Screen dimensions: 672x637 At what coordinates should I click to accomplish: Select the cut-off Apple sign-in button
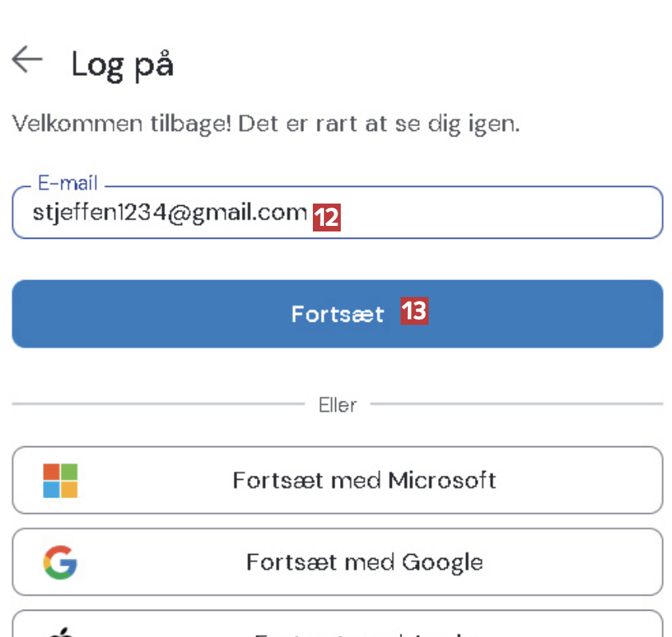click(x=364, y=626)
